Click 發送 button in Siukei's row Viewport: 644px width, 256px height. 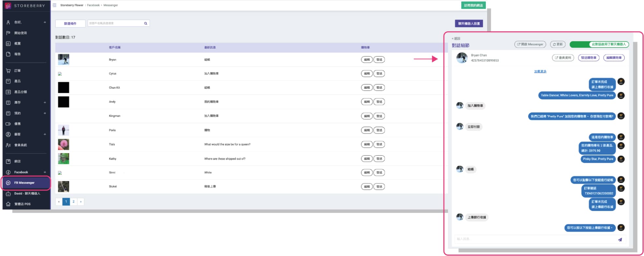coord(379,187)
